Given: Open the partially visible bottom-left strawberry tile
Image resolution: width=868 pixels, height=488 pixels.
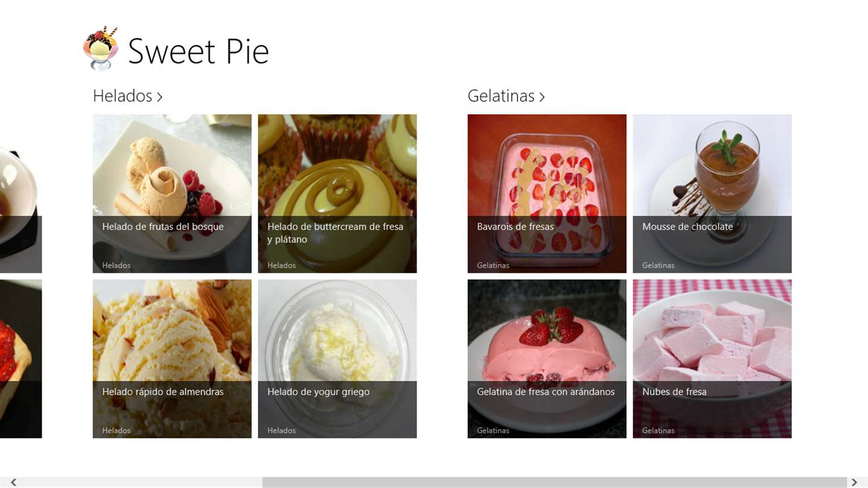Looking at the screenshot, I should 20,358.
